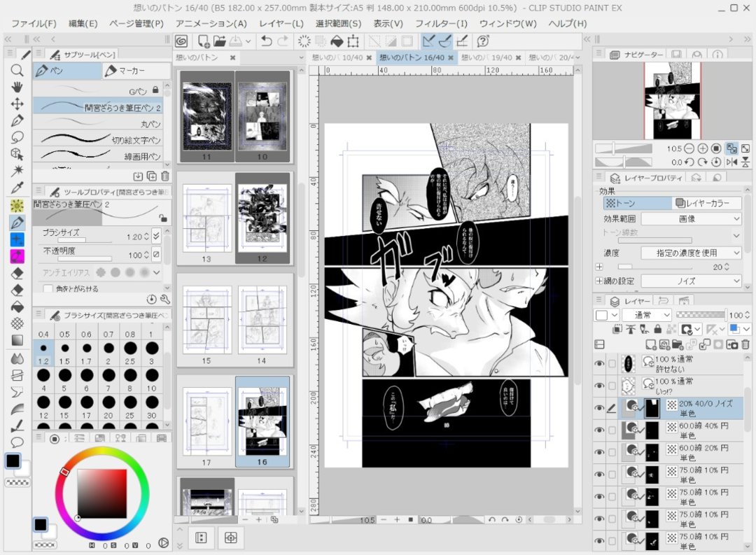Viewport: 756px width, 555px height.
Task: Select the Zoom magnifier tool
Action: (x=17, y=71)
